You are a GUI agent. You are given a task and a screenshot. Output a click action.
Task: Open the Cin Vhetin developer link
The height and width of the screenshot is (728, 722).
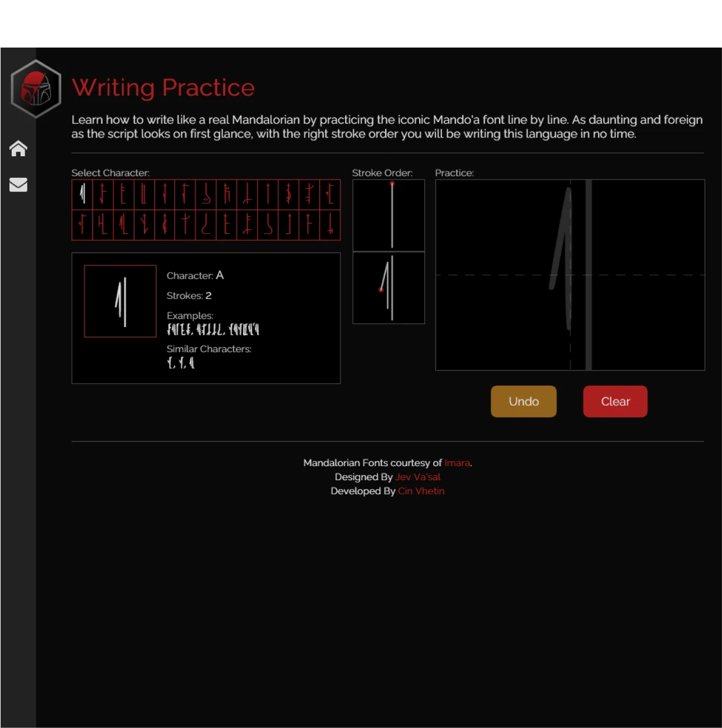pos(421,491)
